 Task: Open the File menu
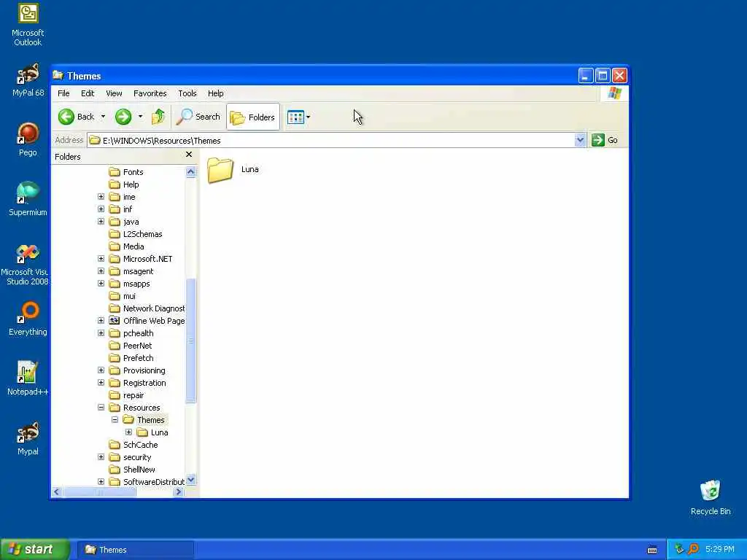(x=63, y=93)
